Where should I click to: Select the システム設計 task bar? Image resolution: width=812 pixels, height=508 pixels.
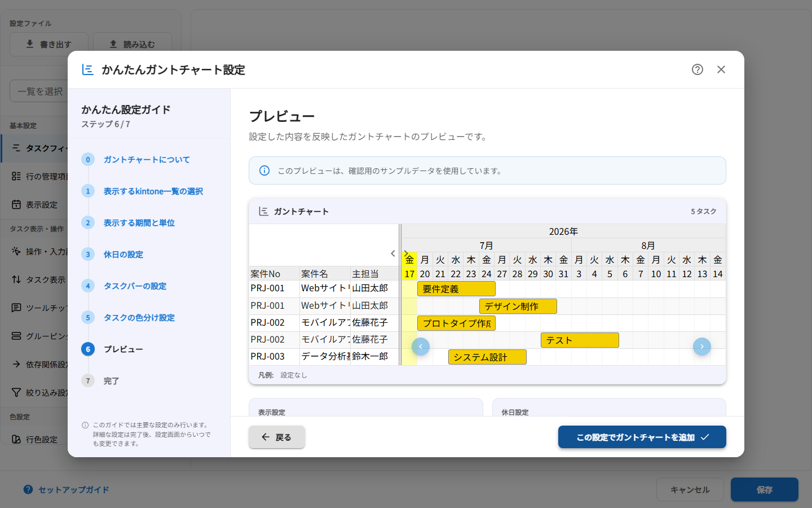pyautogui.click(x=487, y=357)
